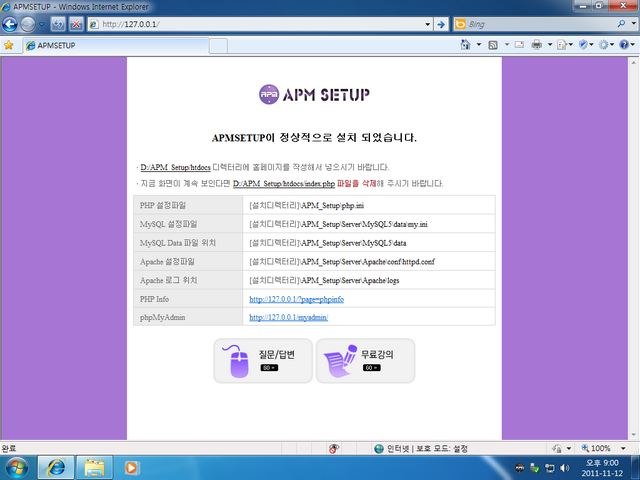Click the Print icon

pos(536,45)
